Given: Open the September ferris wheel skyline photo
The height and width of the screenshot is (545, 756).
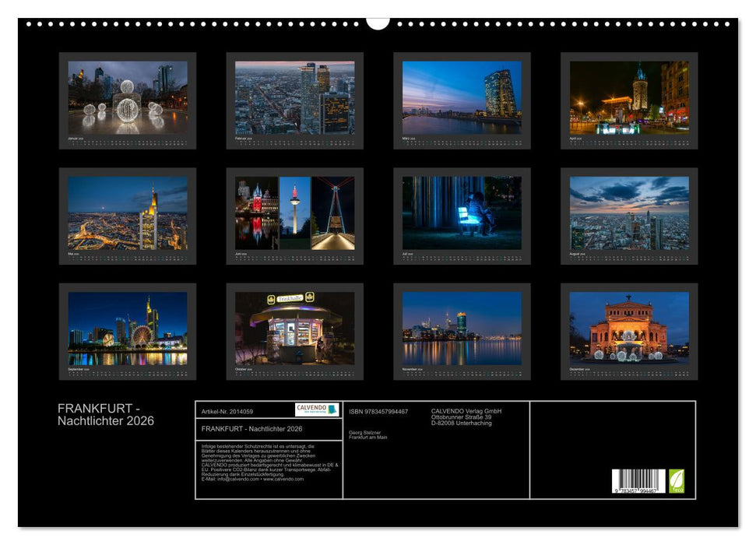Looking at the screenshot, I should (x=128, y=328).
